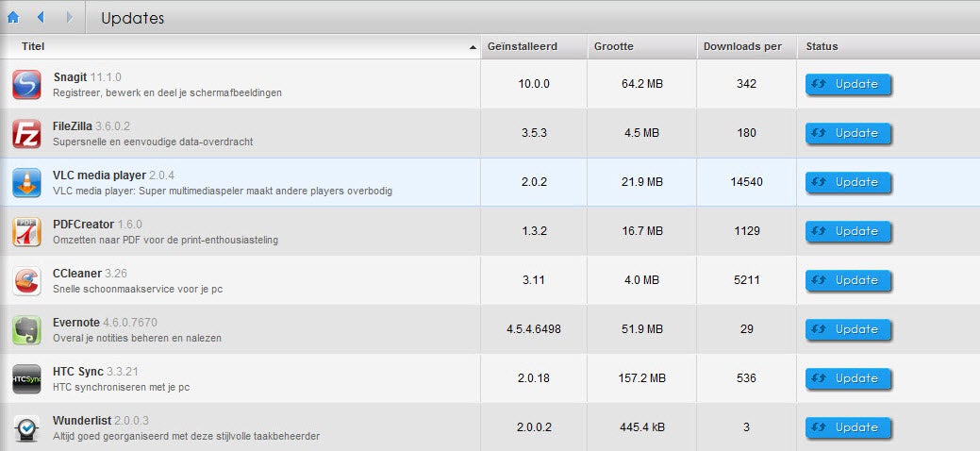Toggle sort arrow in Titel column
Viewport: 980px width, 451px height.
pos(473,47)
